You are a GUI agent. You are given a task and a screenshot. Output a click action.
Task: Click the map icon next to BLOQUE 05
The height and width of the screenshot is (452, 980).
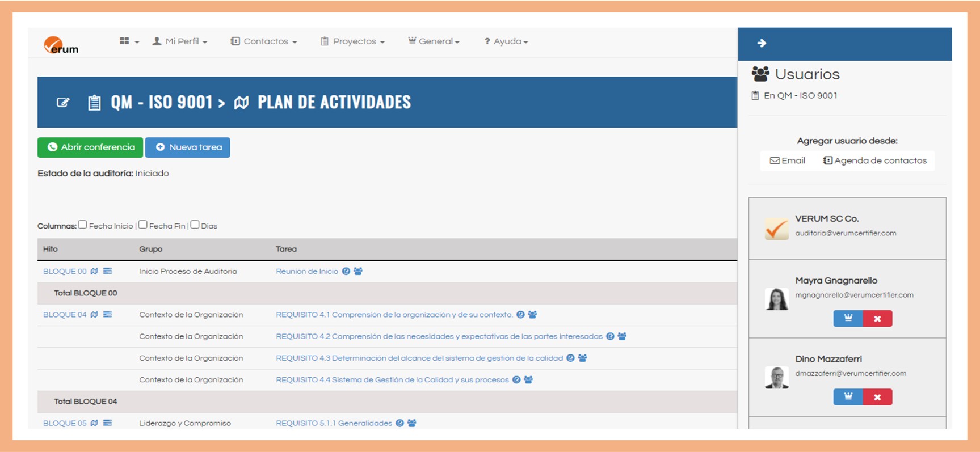pos(94,423)
